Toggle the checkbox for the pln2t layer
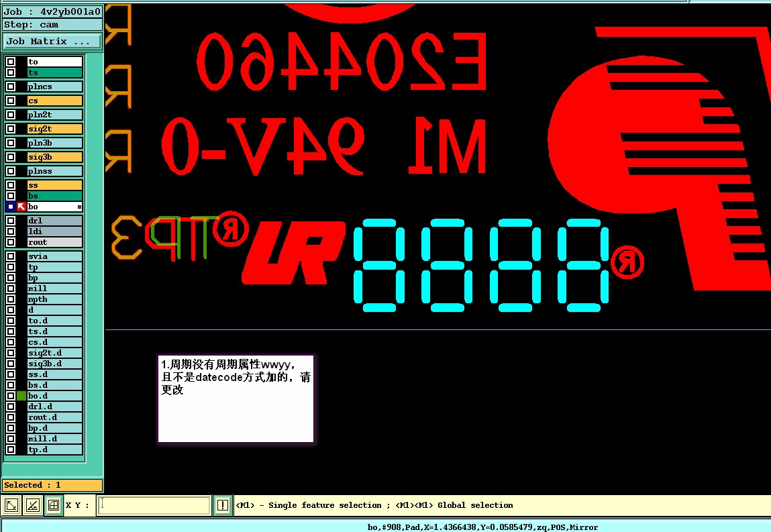 tap(10, 115)
